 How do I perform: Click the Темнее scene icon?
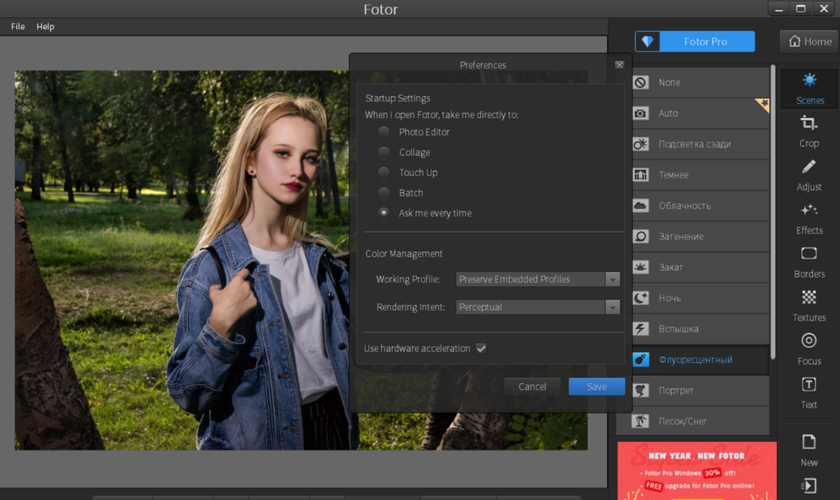(x=641, y=175)
